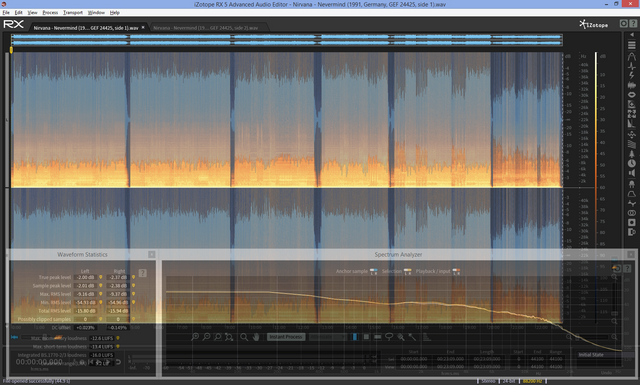This screenshot has width=640, height=385.
Task: Click zoom in horizontally magnifier
Action: pos(195,337)
